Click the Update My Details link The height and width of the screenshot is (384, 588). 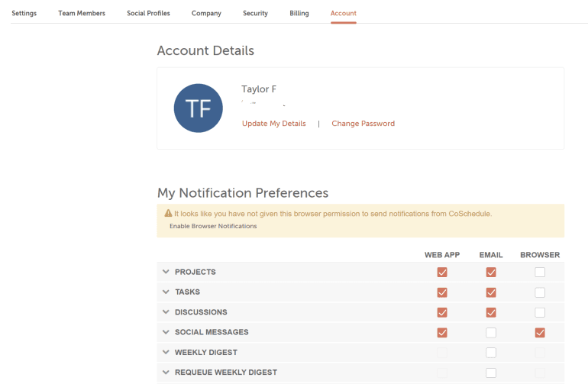[x=273, y=124]
